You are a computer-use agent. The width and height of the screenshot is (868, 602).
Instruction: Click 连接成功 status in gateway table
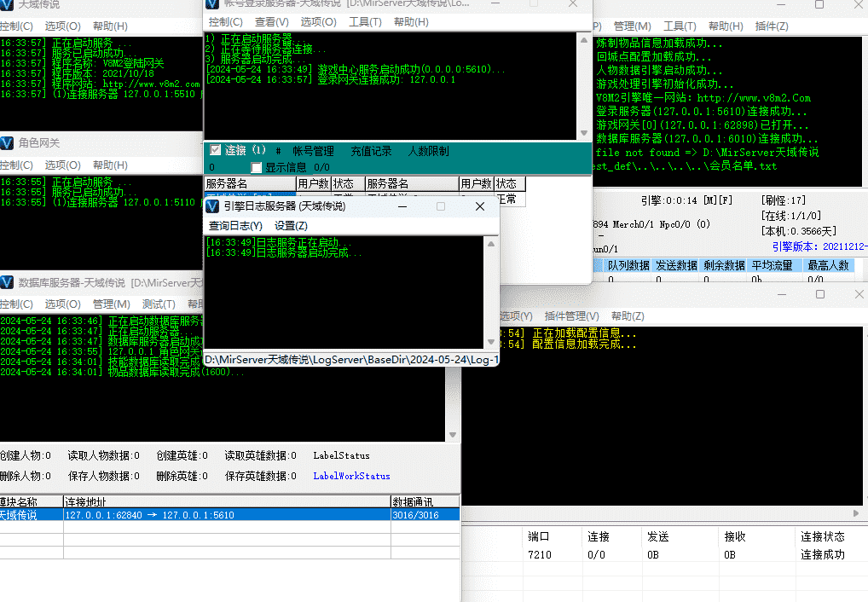point(823,554)
